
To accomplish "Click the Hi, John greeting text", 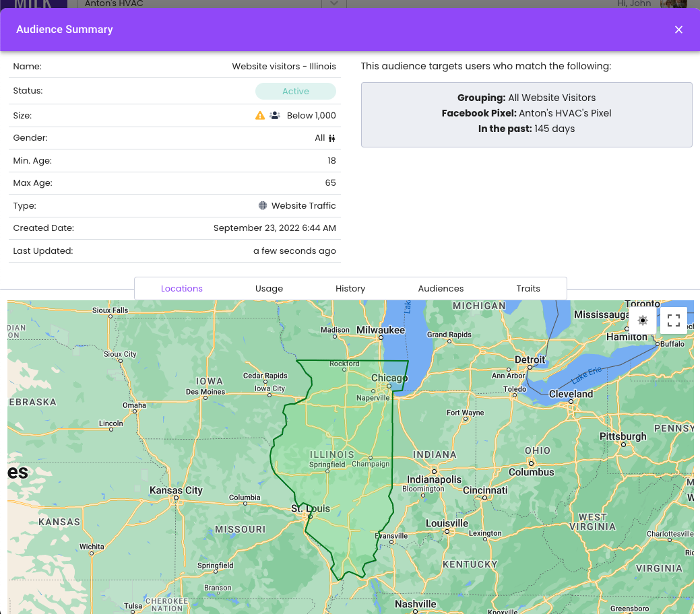I will click(x=634, y=4).
